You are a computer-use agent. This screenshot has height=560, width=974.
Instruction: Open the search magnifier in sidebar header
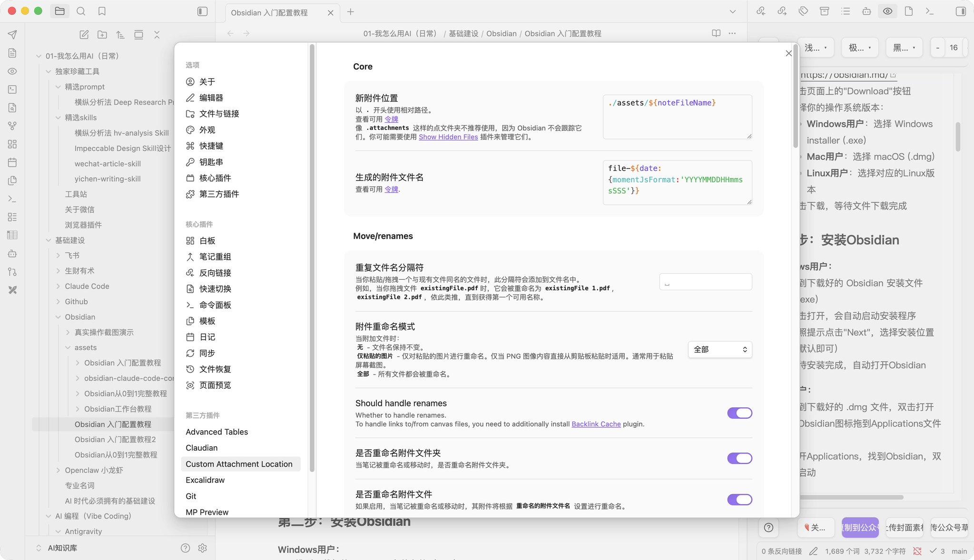pos(81,11)
